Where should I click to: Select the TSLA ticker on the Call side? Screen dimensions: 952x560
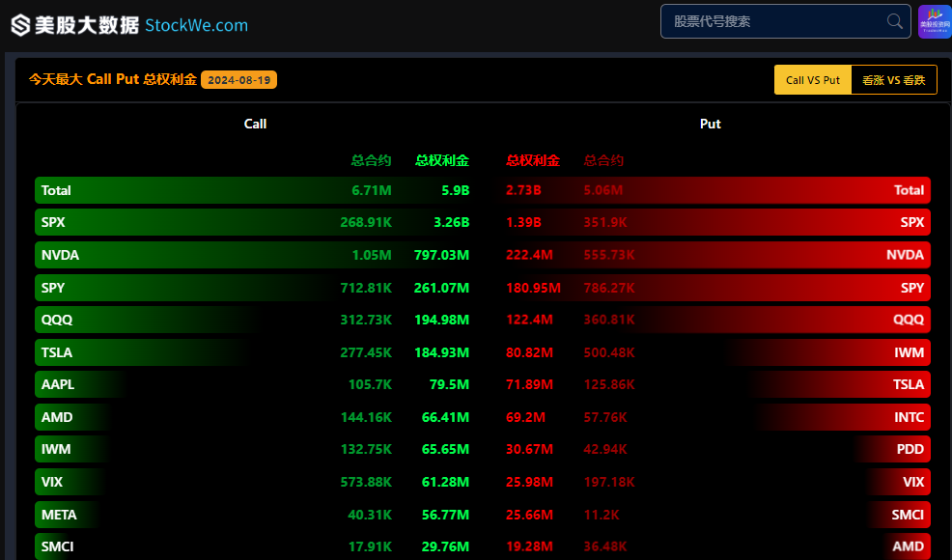[x=56, y=352]
